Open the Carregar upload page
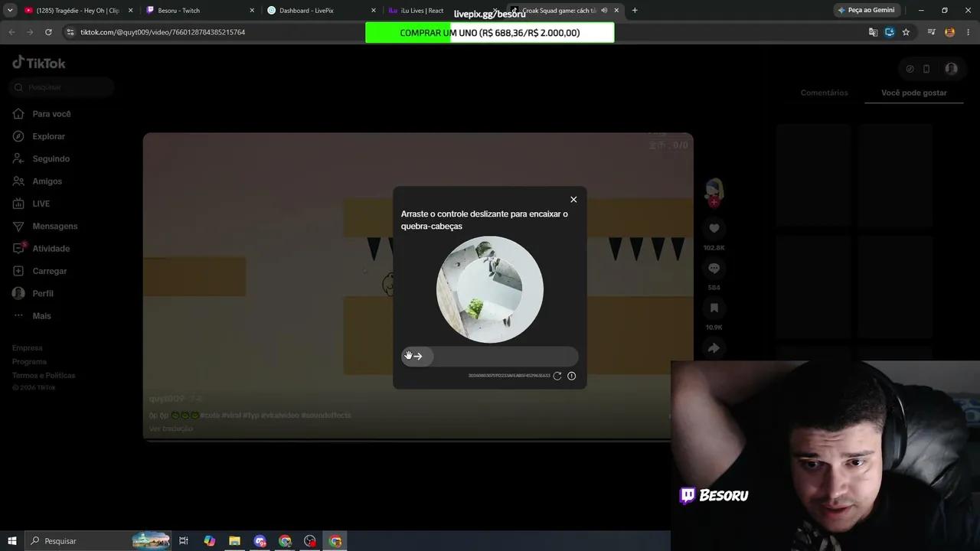980x551 pixels. click(x=40, y=271)
